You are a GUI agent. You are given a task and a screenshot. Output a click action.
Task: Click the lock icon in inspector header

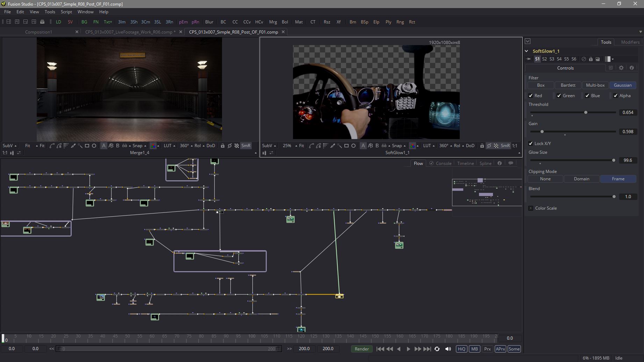pos(591,59)
